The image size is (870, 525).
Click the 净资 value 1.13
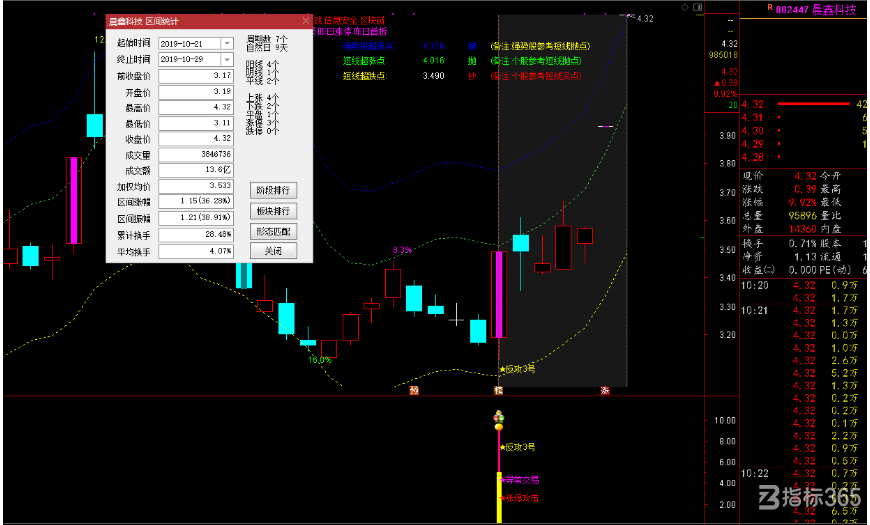[x=805, y=257]
